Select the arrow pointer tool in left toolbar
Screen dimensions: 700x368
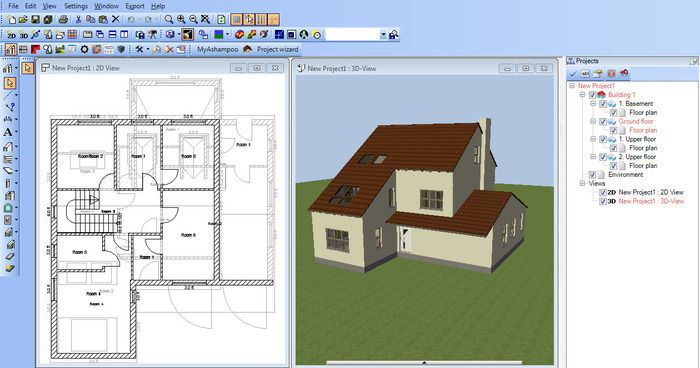point(10,83)
